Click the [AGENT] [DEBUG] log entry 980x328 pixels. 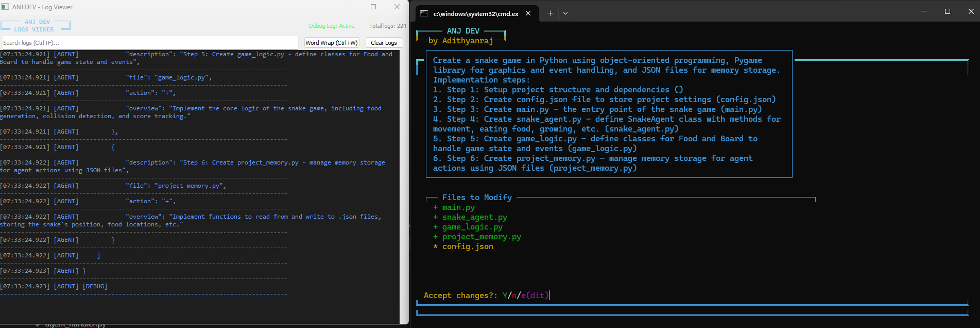click(x=54, y=286)
